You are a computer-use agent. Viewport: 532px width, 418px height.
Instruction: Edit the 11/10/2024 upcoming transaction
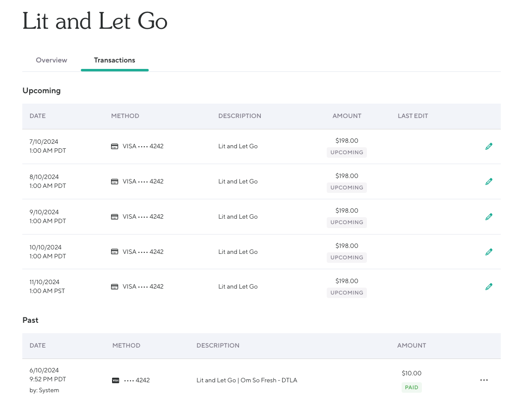tap(488, 287)
